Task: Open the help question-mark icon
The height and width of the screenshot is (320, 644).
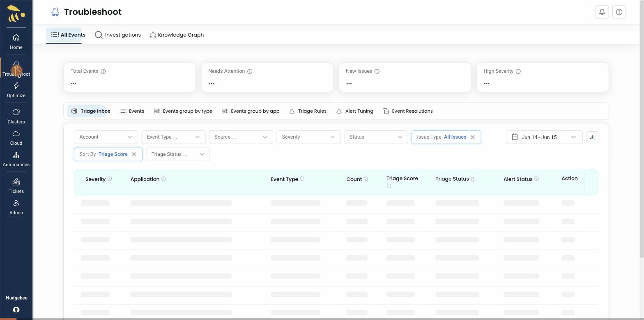Action: click(x=619, y=12)
